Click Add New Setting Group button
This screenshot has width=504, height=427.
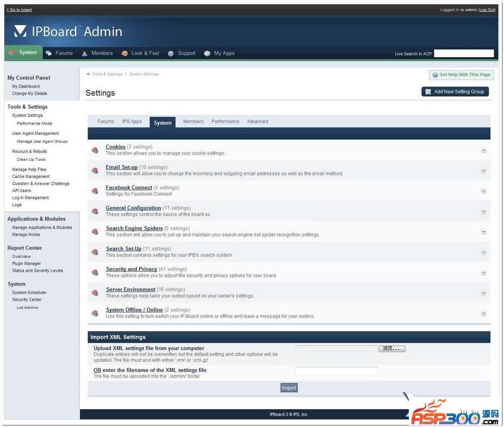click(455, 92)
